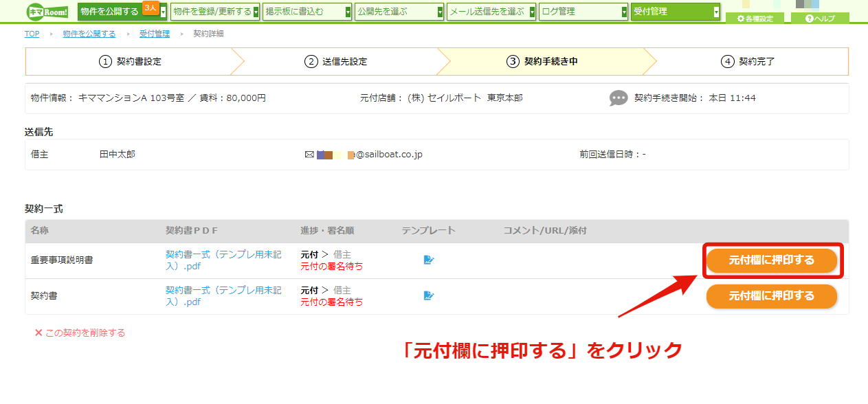Click the キマRoom! logo icon

point(47,12)
